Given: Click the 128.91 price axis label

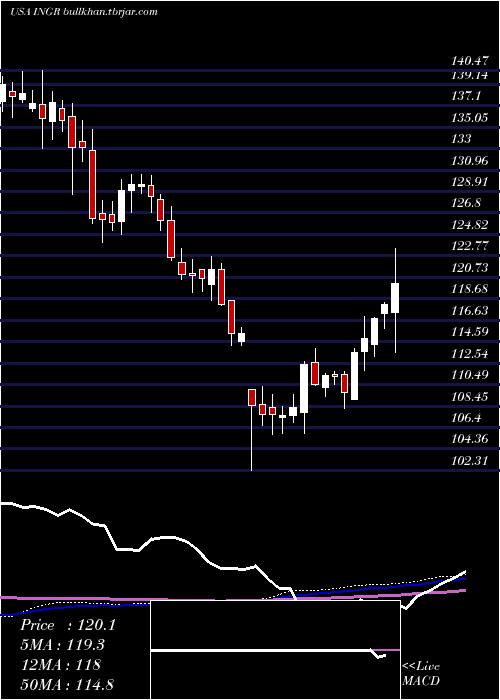Looking at the screenshot, I should pyautogui.click(x=469, y=182).
